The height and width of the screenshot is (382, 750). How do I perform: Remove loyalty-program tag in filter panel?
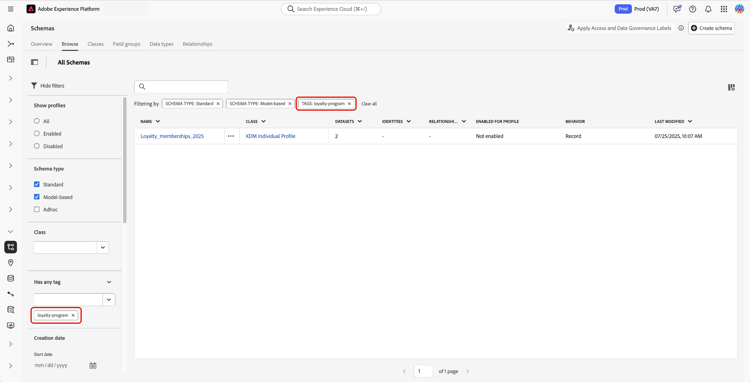pyautogui.click(x=73, y=315)
